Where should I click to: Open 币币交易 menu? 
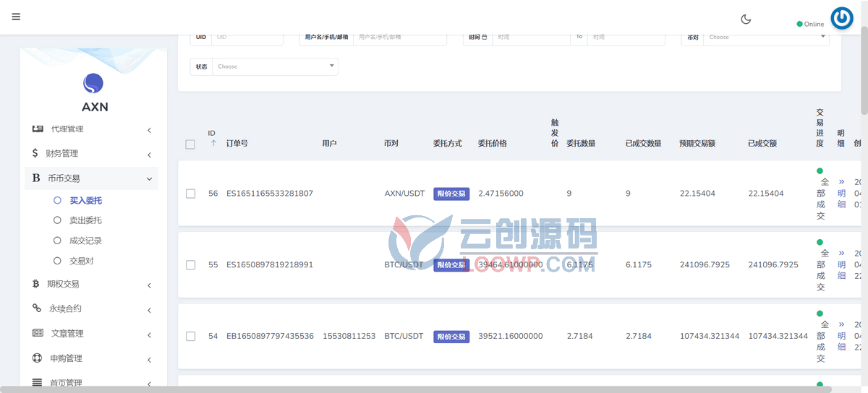(91, 178)
